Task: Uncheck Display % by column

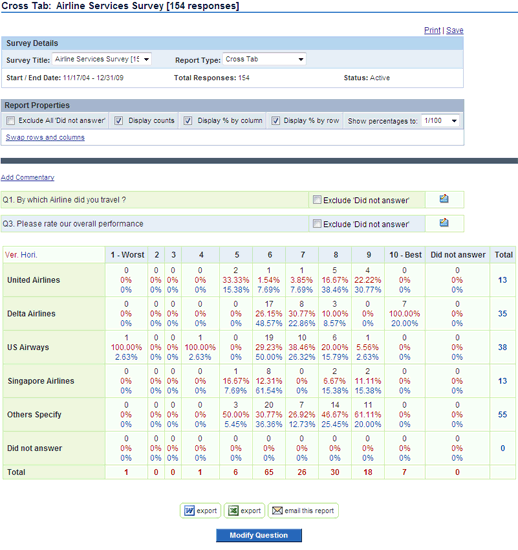Action: click(x=188, y=121)
